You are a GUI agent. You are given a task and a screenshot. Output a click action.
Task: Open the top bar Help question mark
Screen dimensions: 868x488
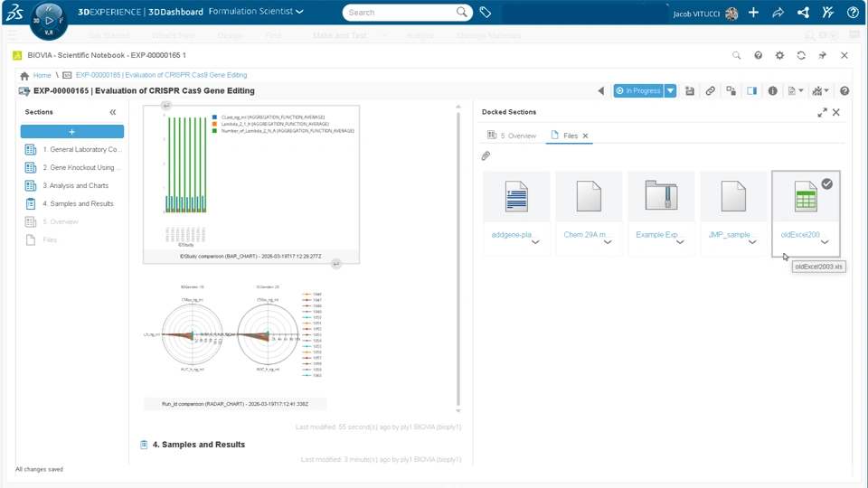pyautogui.click(x=853, y=12)
